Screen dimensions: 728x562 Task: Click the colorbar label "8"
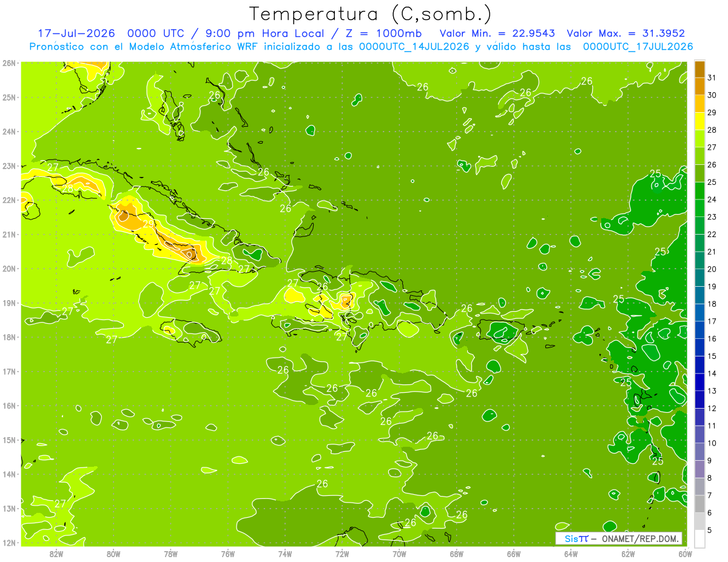710,478
